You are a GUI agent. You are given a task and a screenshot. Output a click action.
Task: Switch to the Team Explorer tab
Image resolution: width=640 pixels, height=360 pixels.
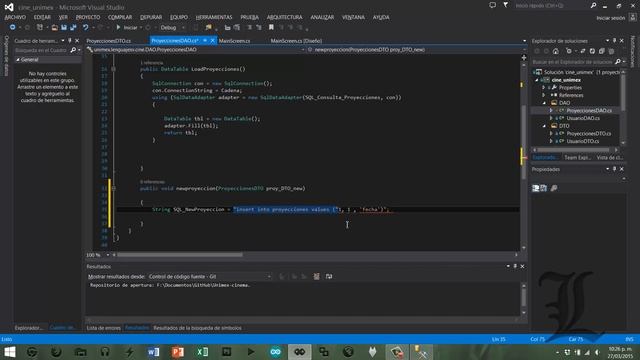[577, 157]
